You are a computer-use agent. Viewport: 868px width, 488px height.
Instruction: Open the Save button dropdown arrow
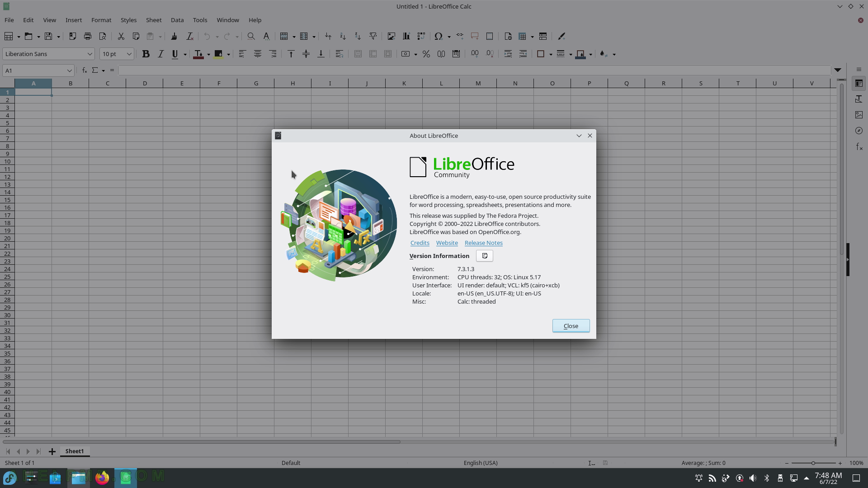[58, 37]
